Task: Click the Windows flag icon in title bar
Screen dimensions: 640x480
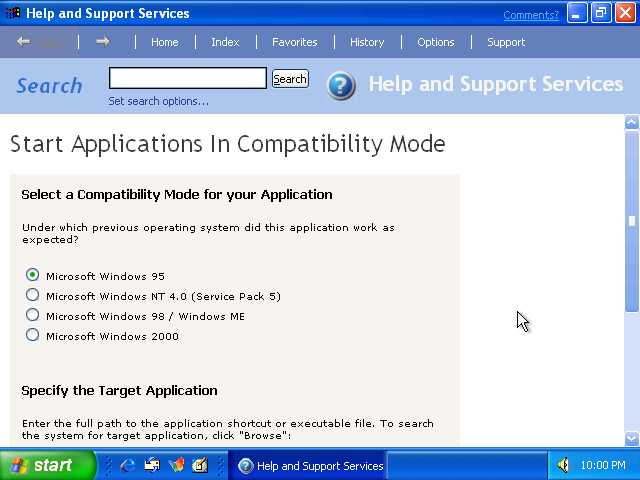Action: point(13,13)
